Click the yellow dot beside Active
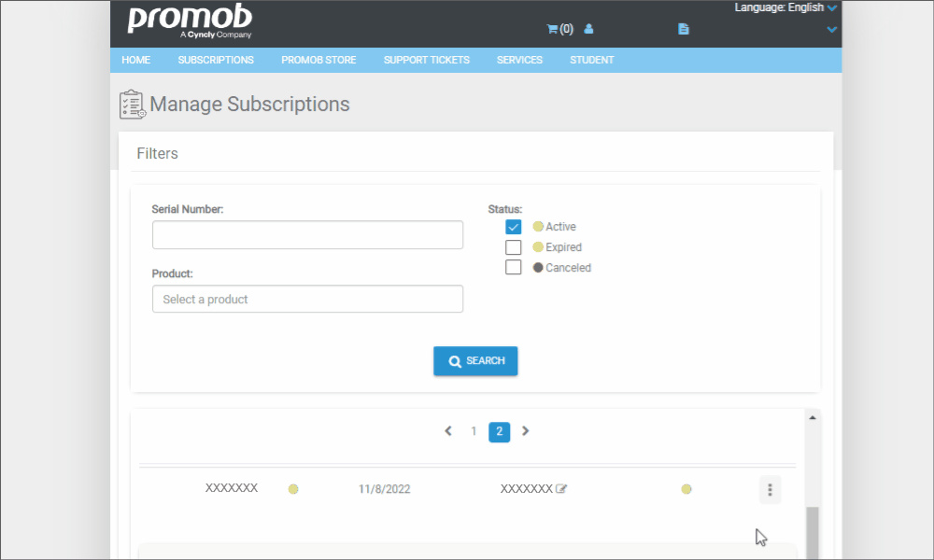Image resolution: width=934 pixels, height=560 pixels. pos(538,226)
